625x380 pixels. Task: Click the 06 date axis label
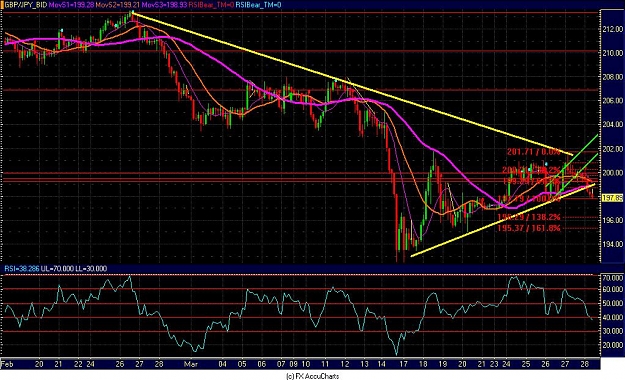261,364
